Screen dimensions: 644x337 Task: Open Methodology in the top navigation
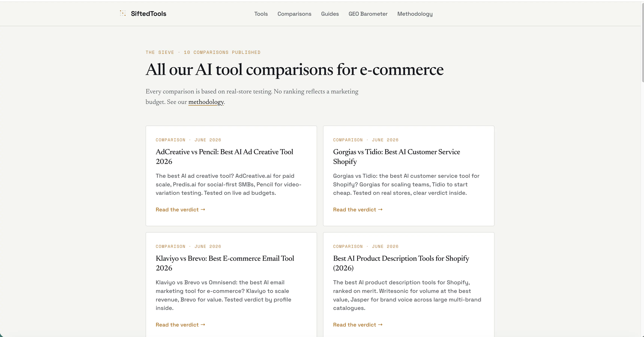[x=415, y=14]
